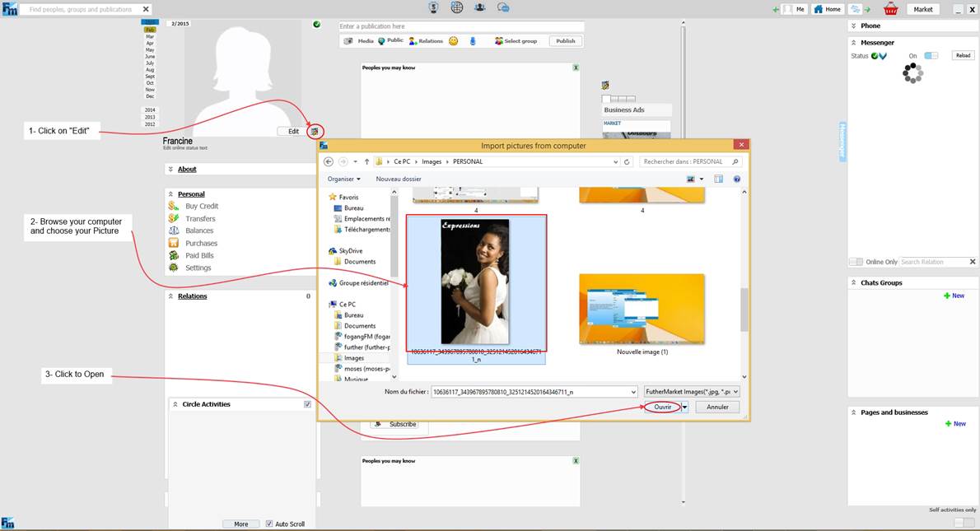Toggle the Online Only checkbox

(x=856, y=262)
